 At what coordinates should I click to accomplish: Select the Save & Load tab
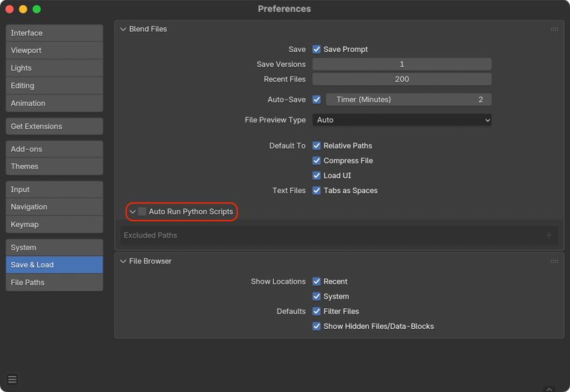54,265
